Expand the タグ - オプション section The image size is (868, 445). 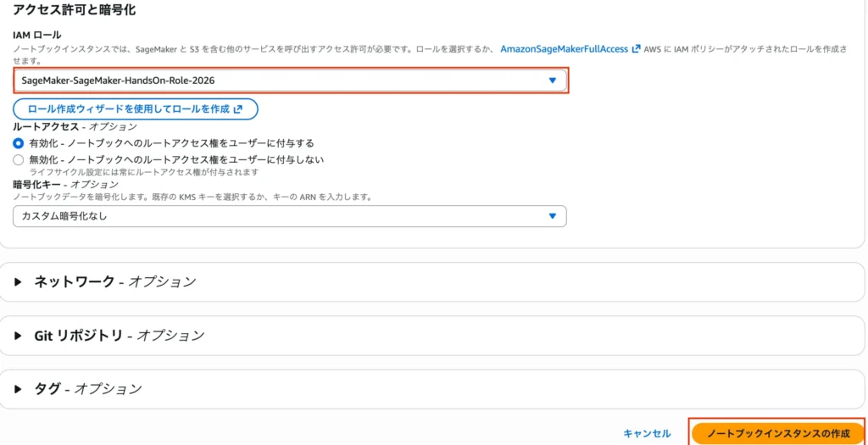point(87,389)
